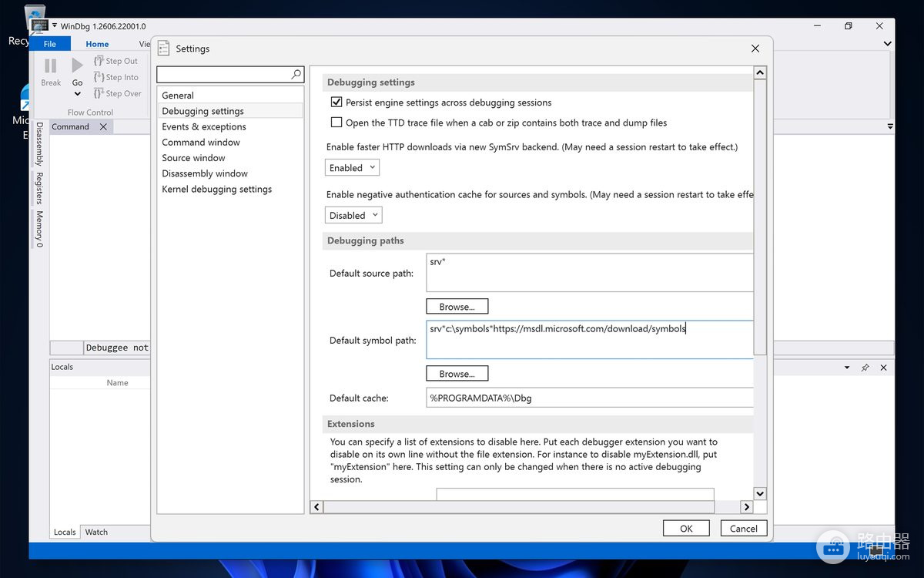924x578 pixels.
Task: Close the Command tab with its X
Action: tap(103, 126)
